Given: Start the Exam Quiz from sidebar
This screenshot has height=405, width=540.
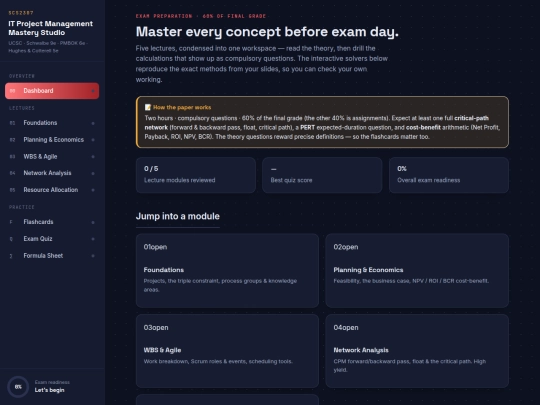Looking at the screenshot, I should point(52,239).
